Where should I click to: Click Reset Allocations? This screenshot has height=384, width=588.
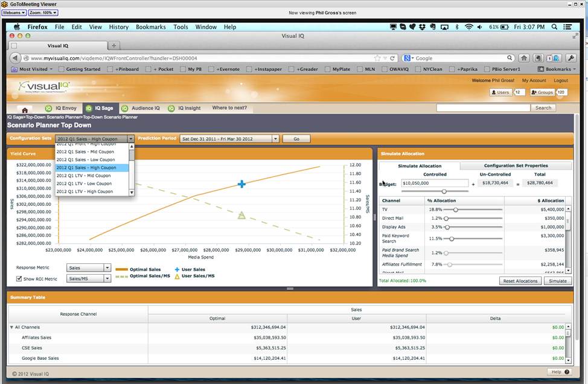522,281
